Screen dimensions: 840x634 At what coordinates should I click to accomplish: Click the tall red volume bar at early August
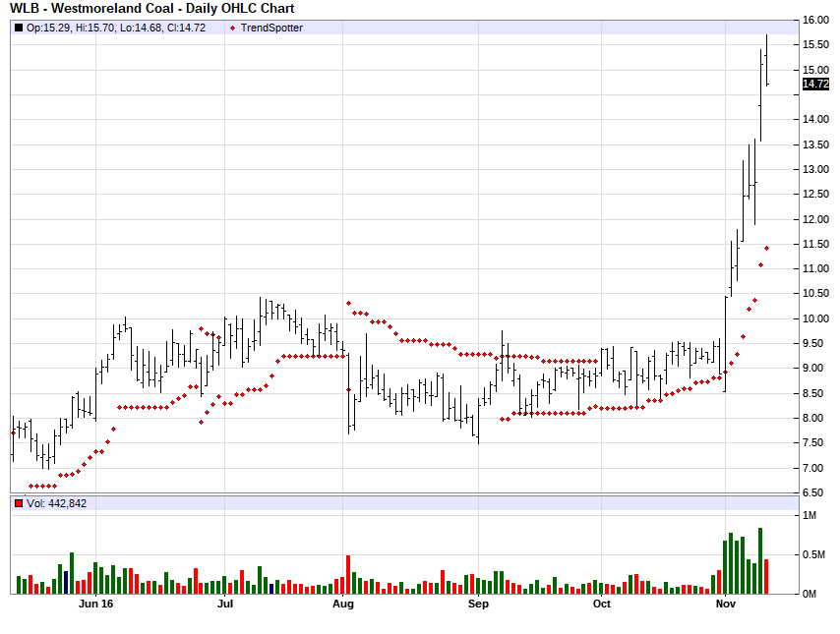coord(348,575)
